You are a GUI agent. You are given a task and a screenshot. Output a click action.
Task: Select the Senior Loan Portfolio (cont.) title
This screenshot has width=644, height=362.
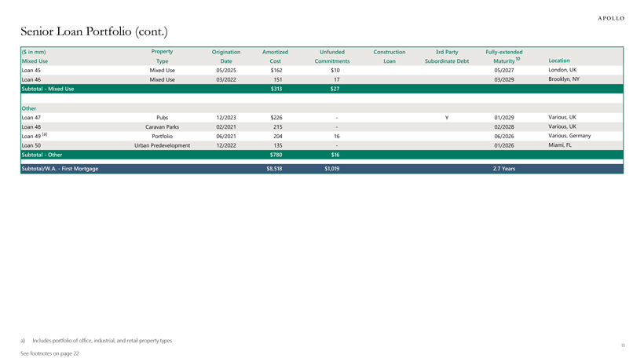pyautogui.click(x=93, y=32)
